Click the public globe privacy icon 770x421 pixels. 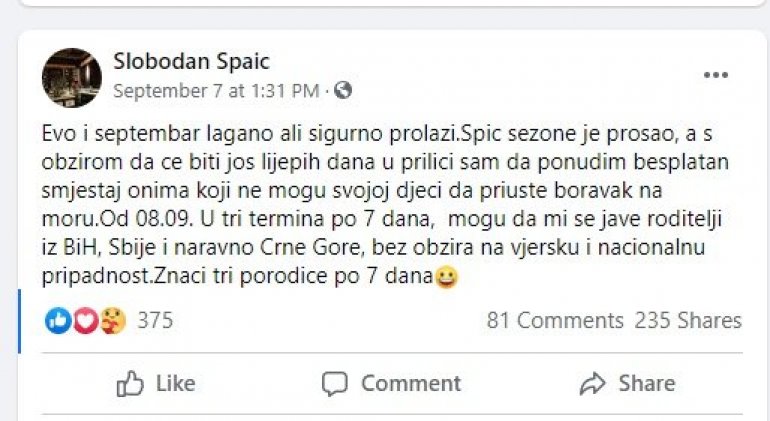343,91
